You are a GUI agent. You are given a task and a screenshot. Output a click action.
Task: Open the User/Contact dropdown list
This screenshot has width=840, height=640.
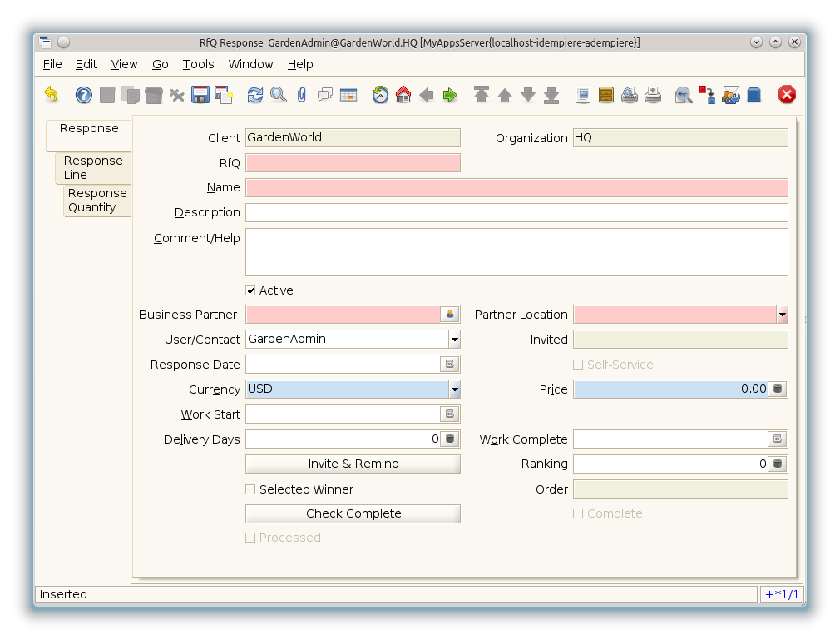454,340
